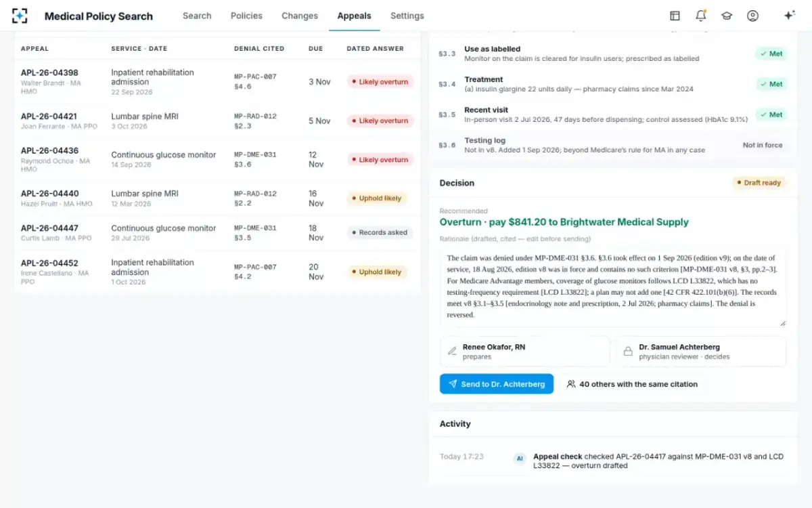This screenshot has width=812, height=508.
Task: Click the Dr. Samuel Achterberg reviewer card
Action: (x=701, y=352)
